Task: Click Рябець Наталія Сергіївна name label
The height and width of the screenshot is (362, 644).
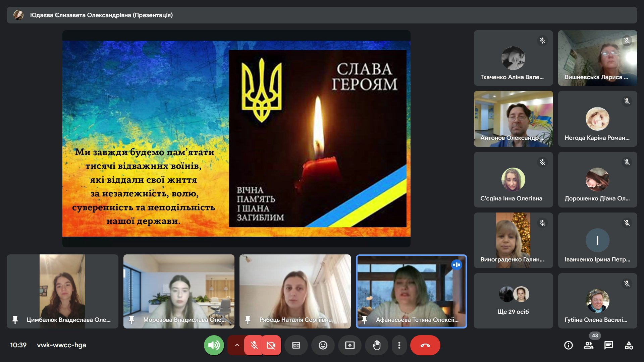Action: coord(296,320)
